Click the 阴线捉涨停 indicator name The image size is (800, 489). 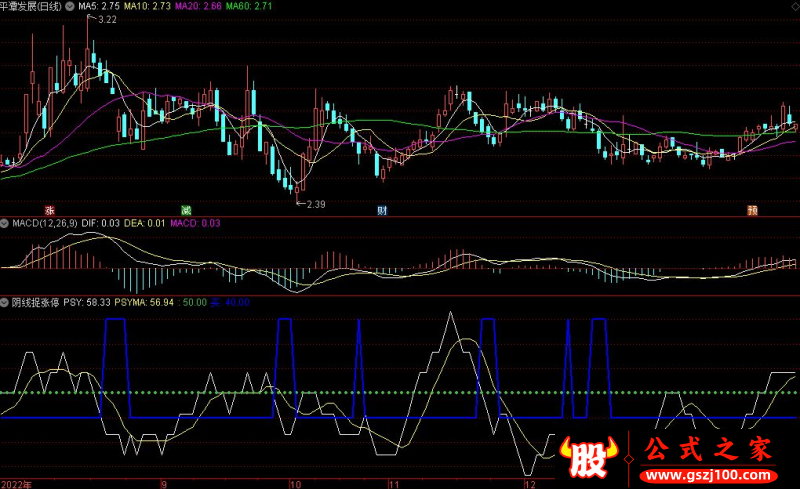[33, 299]
